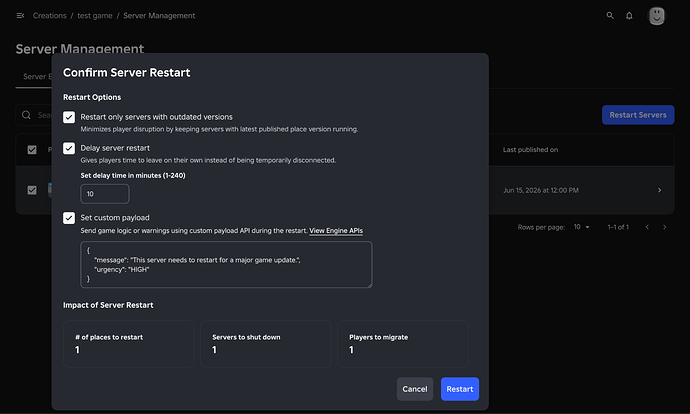Screen dimensions: 690x414
Task: Click search magnifier in table search box
Action: click(x=26, y=115)
